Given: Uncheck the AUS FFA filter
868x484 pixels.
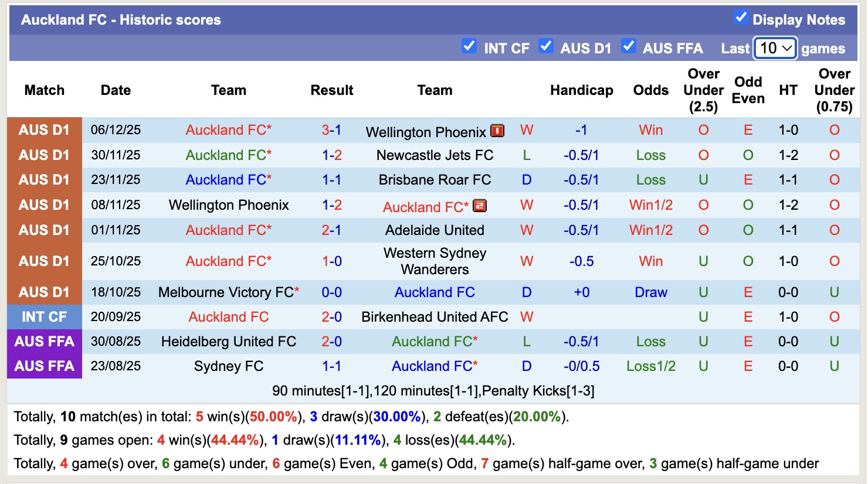Looking at the screenshot, I should click(x=629, y=46).
